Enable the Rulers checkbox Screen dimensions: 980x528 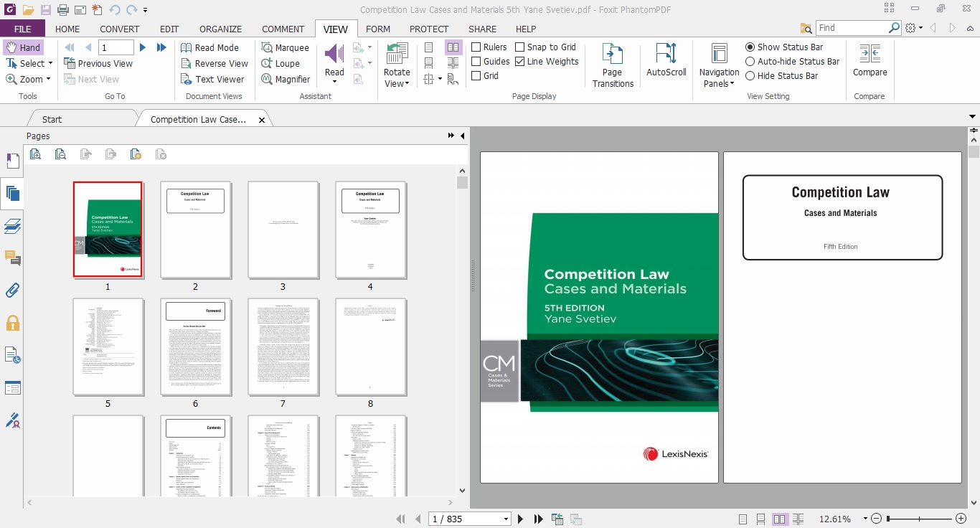476,47
